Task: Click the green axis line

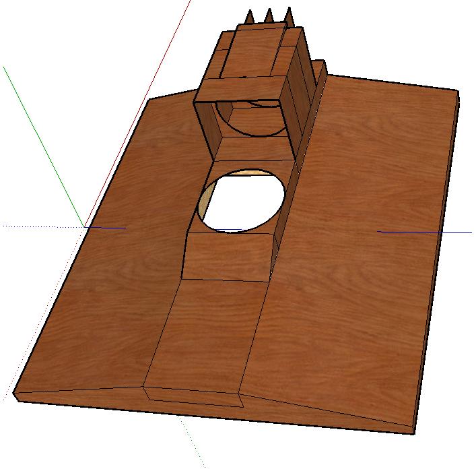Action: [43, 146]
